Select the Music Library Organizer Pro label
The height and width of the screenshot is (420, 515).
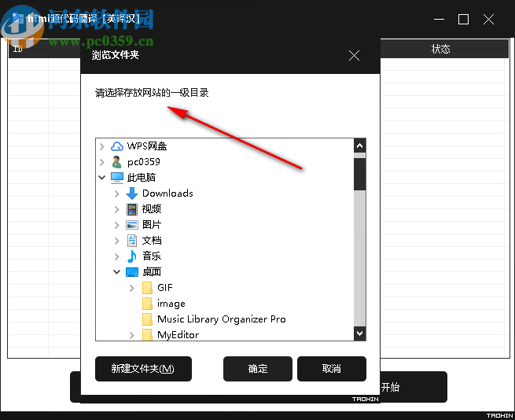222,319
